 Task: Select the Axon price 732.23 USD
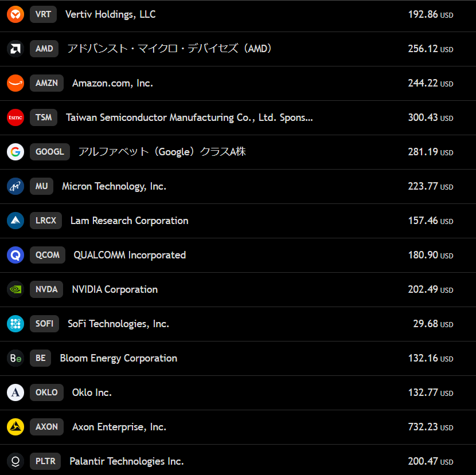(430, 427)
